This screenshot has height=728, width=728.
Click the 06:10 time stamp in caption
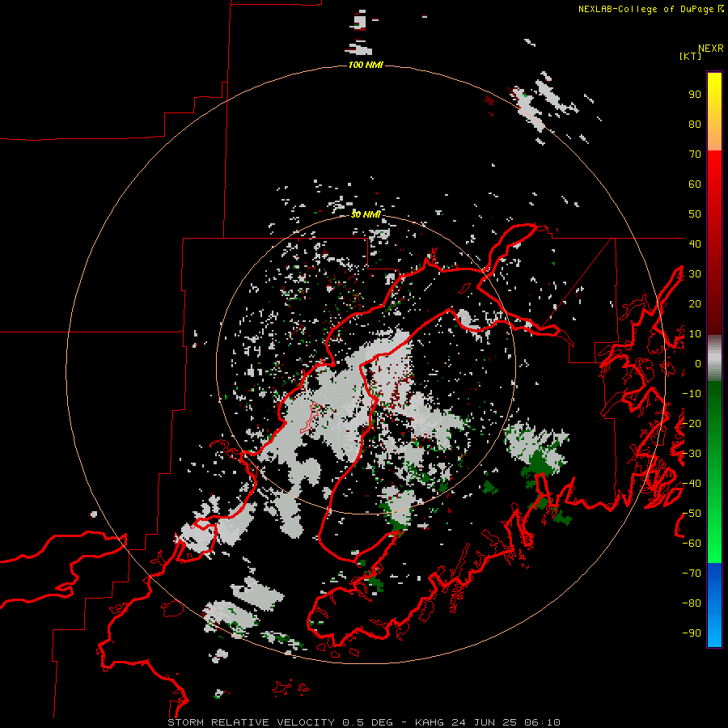[x=542, y=722]
